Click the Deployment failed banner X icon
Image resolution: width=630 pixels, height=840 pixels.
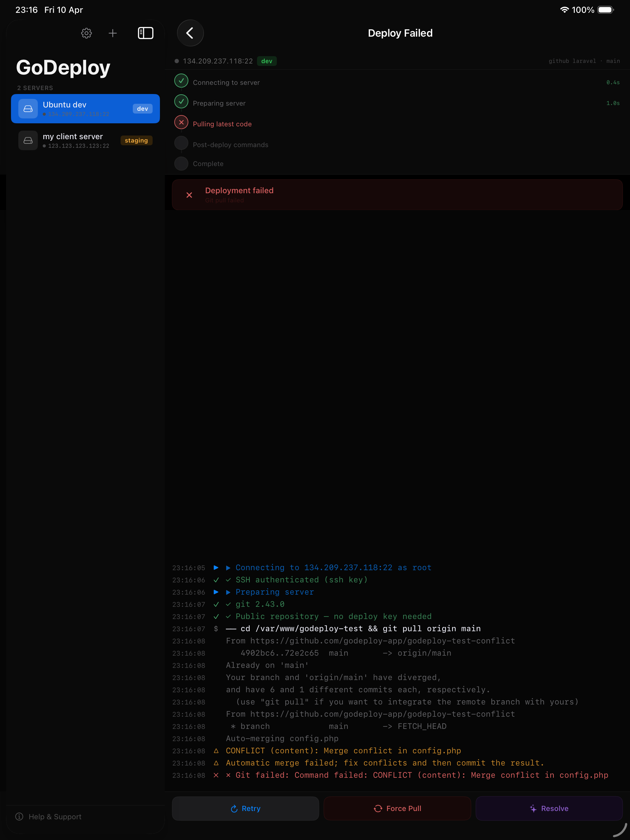click(x=189, y=195)
